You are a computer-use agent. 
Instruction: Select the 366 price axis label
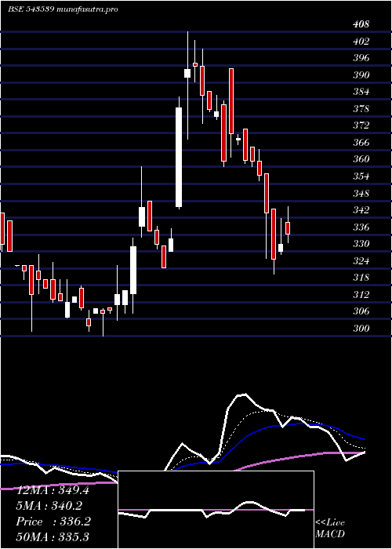[361, 143]
